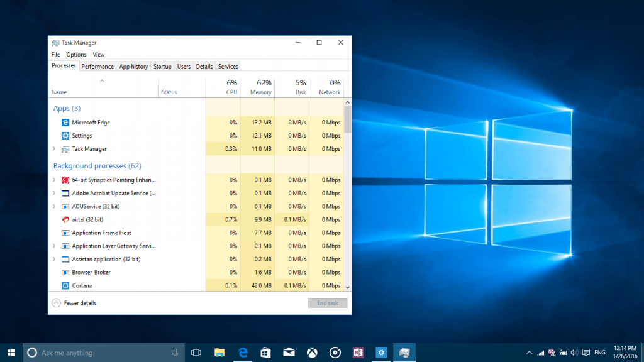Switch to the Performance tab
Image resolution: width=644 pixels, height=362 pixels.
(x=97, y=67)
